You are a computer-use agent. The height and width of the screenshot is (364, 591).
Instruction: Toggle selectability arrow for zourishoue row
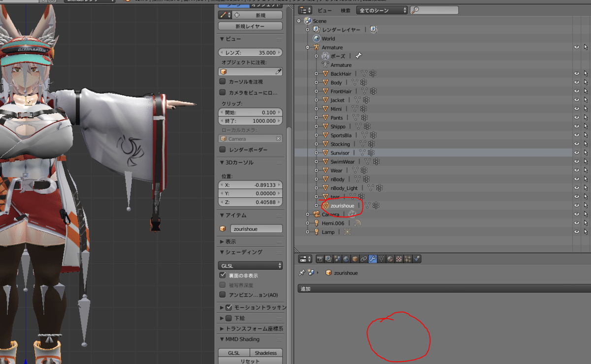(586, 206)
